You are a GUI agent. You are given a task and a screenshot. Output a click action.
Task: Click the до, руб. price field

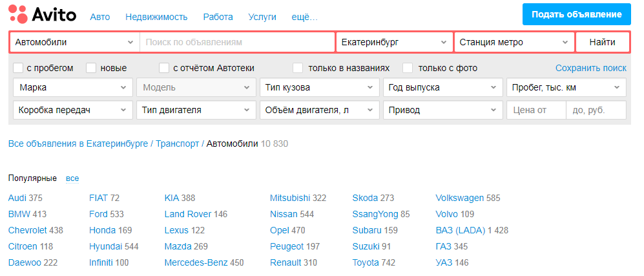click(596, 110)
